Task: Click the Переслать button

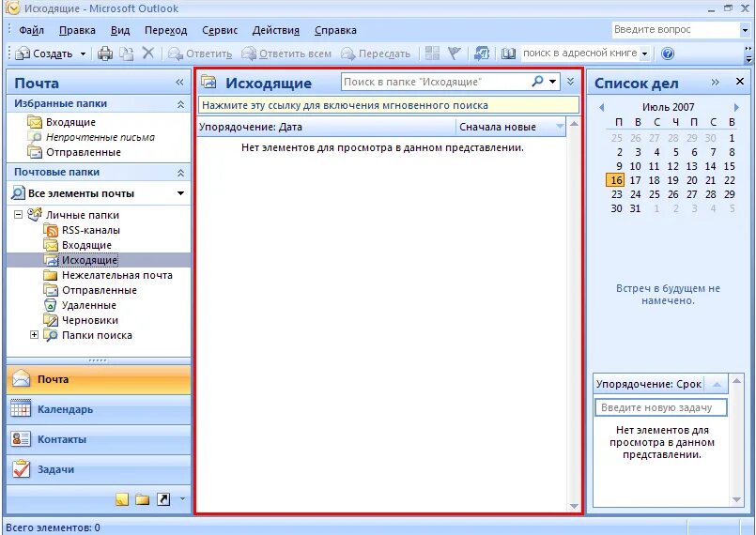Action: point(376,53)
